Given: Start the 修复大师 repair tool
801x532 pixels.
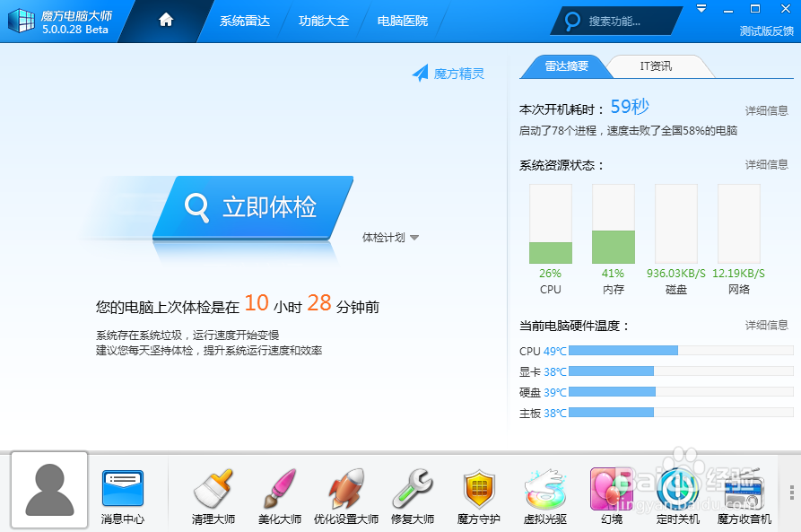Looking at the screenshot, I should pyautogui.click(x=412, y=495).
